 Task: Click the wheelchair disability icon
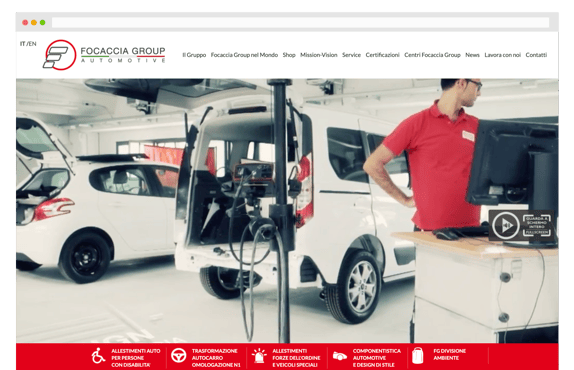98,356
